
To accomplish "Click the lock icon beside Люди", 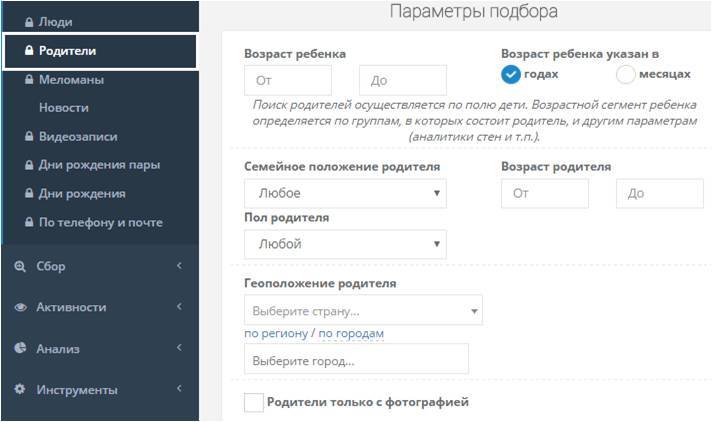I will coord(29,21).
